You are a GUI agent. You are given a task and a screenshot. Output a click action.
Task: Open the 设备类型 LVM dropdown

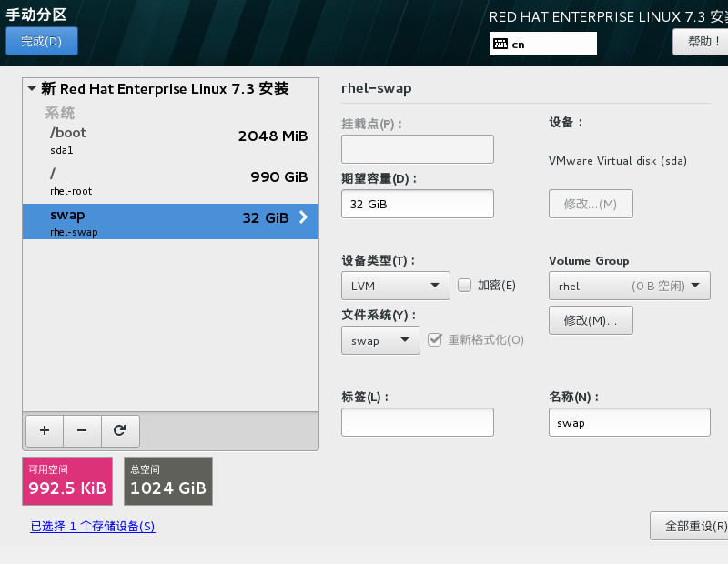tap(396, 286)
